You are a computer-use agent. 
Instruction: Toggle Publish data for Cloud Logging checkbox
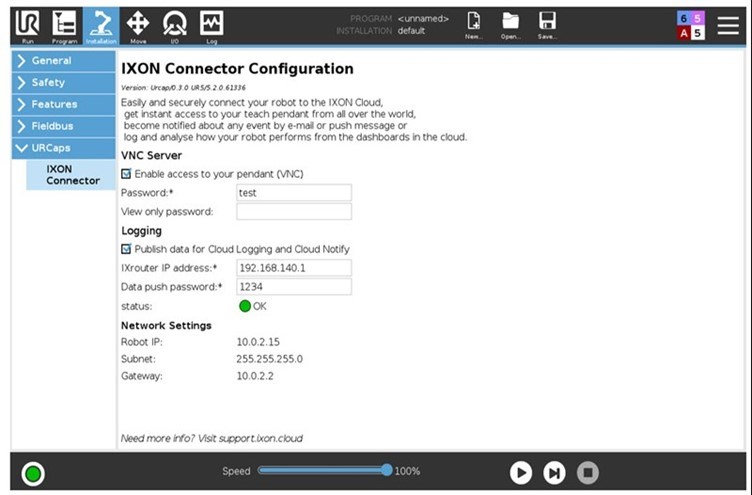pyautogui.click(x=126, y=249)
